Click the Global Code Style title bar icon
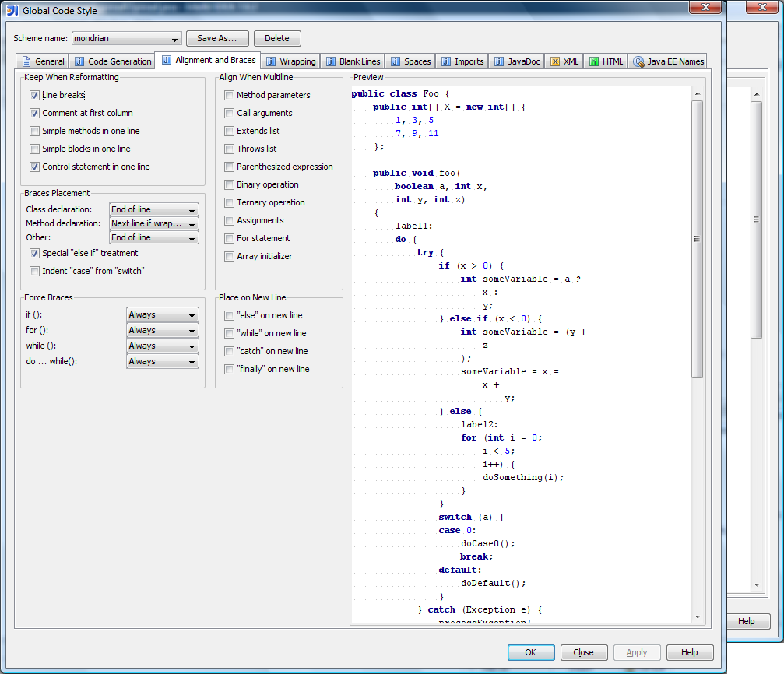This screenshot has height=674, width=784. pyautogui.click(x=12, y=10)
